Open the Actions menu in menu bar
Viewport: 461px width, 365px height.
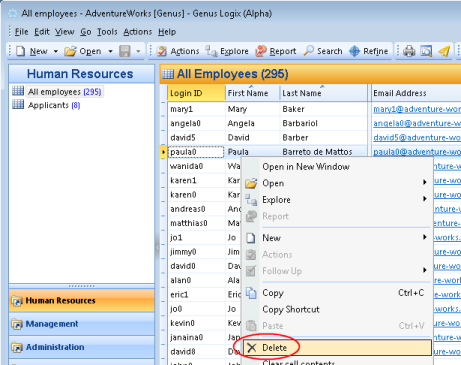(x=138, y=32)
